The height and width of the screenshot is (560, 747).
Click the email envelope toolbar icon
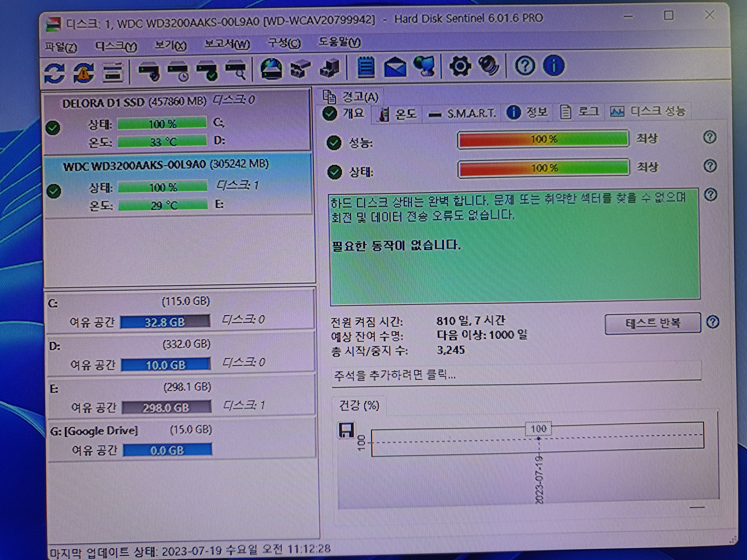(395, 67)
